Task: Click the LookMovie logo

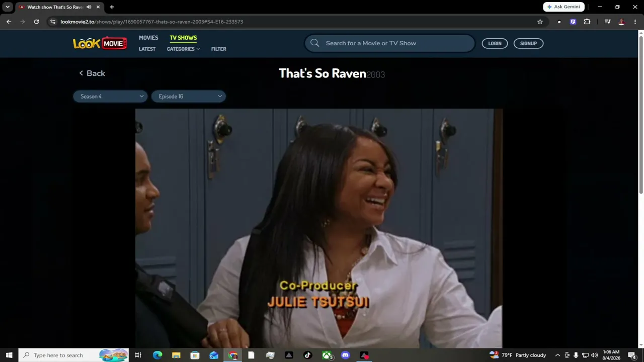Action: [100, 44]
